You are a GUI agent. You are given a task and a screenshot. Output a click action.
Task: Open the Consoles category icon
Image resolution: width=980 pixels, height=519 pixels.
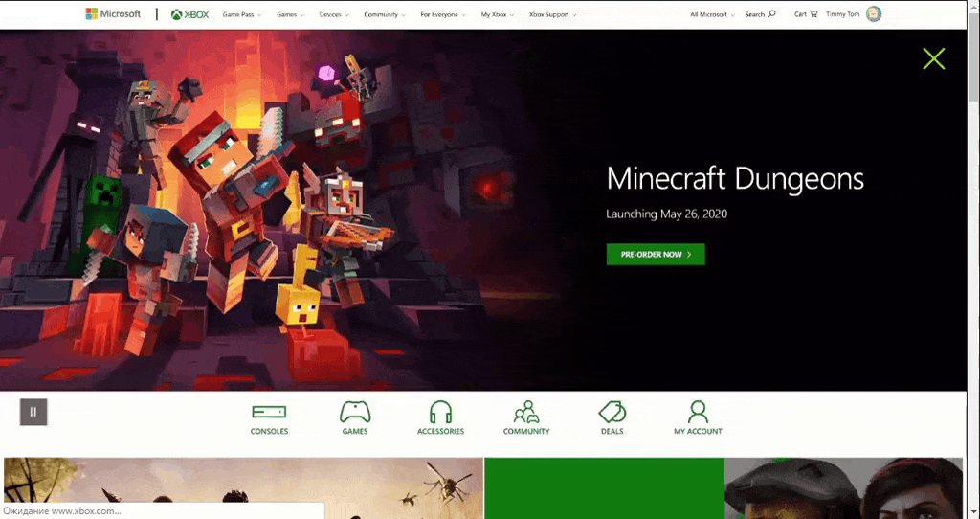pyautogui.click(x=269, y=413)
